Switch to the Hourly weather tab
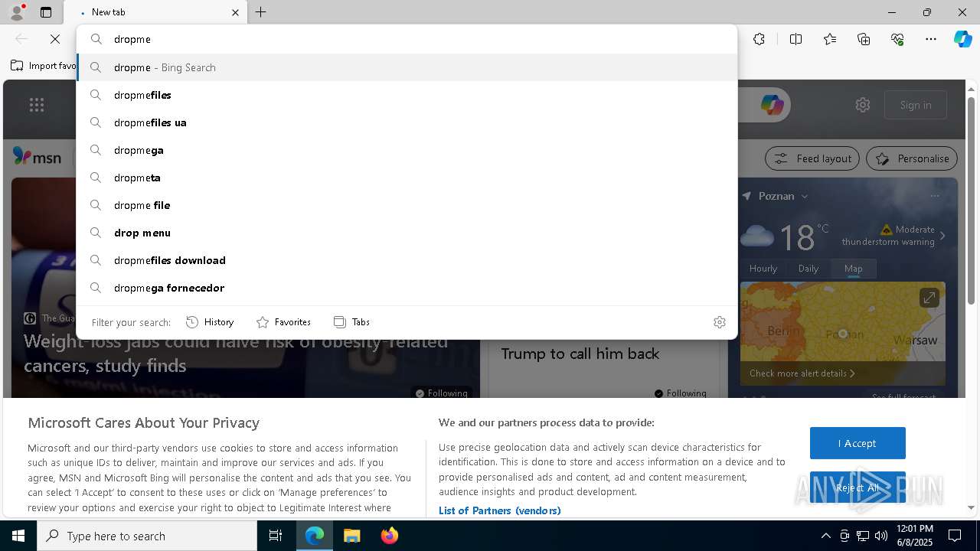The image size is (980, 551). click(763, 269)
